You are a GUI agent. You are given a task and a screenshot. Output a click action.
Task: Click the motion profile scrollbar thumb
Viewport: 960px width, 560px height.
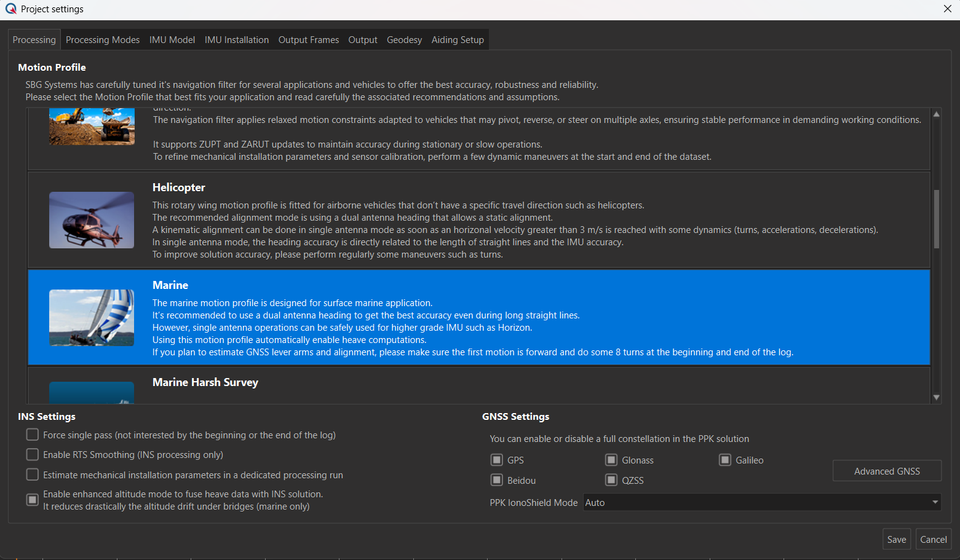point(936,219)
